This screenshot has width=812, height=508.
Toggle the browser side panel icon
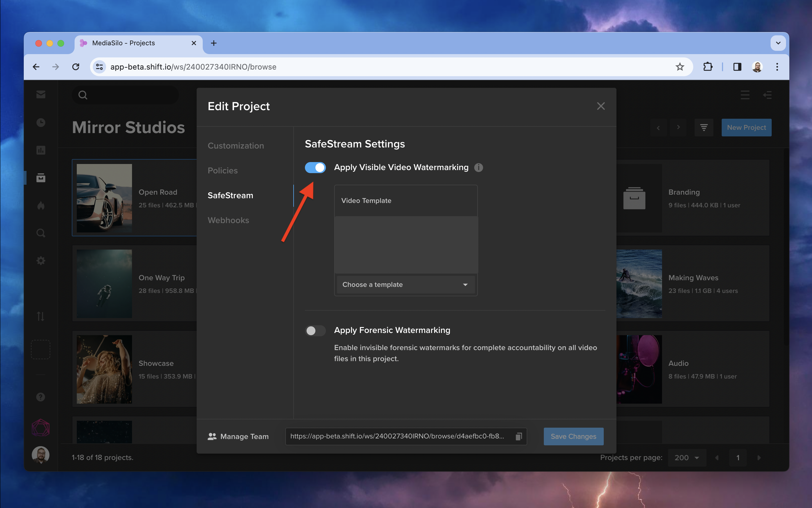pyautogui.click(x=737, y=67)
